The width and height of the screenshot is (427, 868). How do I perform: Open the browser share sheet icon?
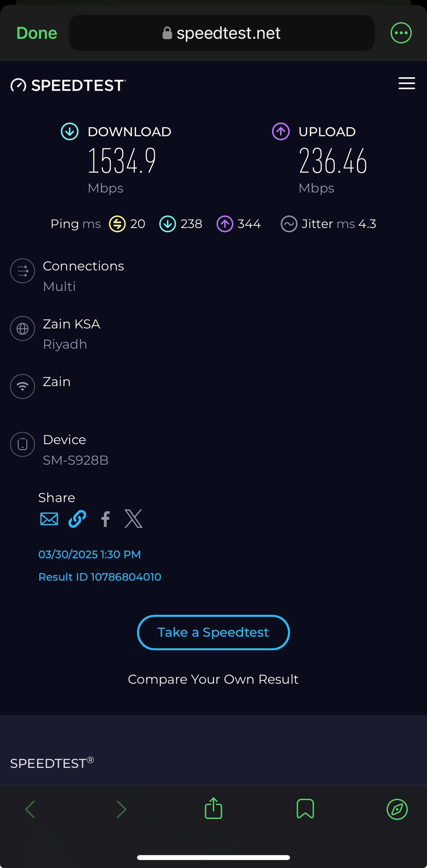pos(213,808)
